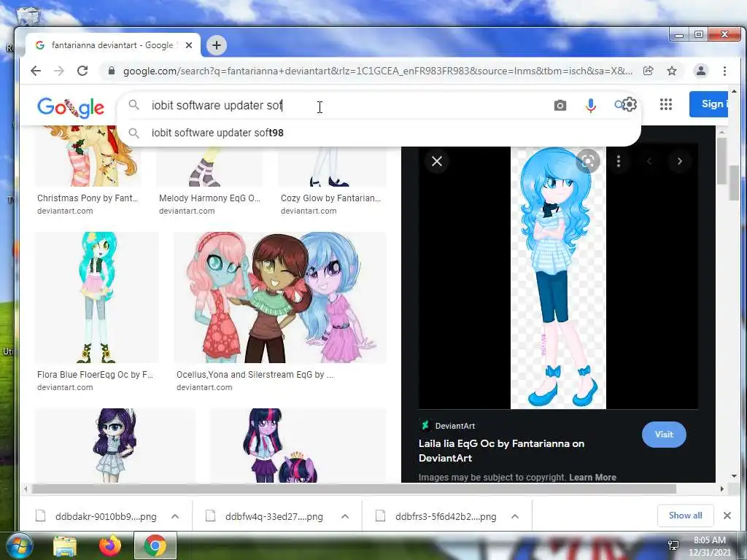
Task: Close the fantarianna deviantart tab
Action: click(x=189, y=45)
